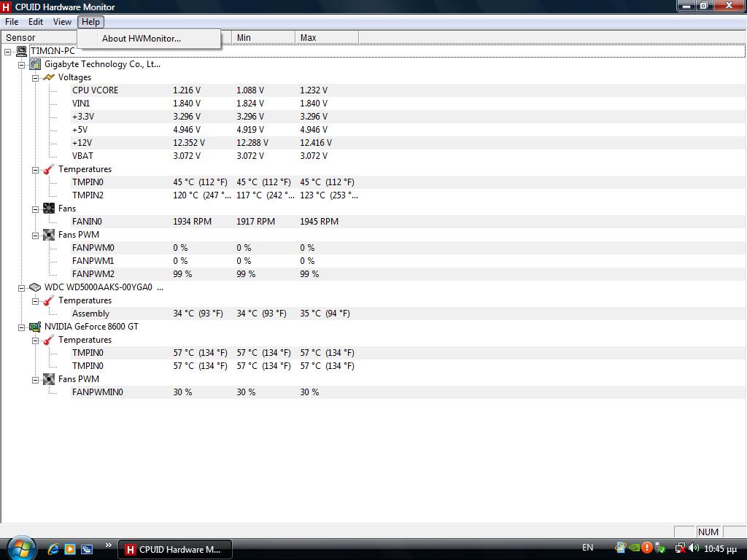Select the VIN1 voltage row
The height and width of the screenshot is (560, 747).
click(x=409, y=104)
